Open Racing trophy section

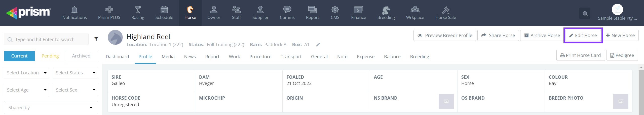click(x=138, y=10)
